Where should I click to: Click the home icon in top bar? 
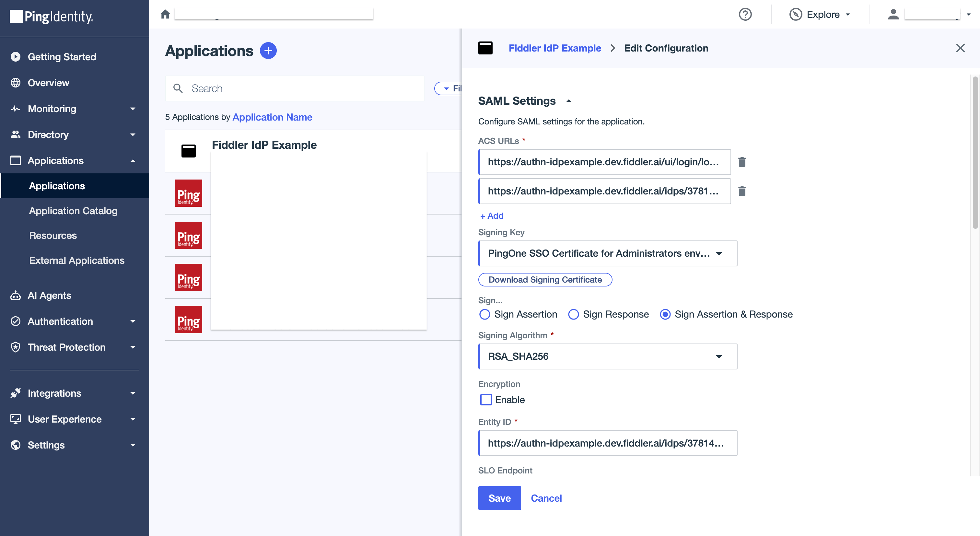click(x=165, y=14)
